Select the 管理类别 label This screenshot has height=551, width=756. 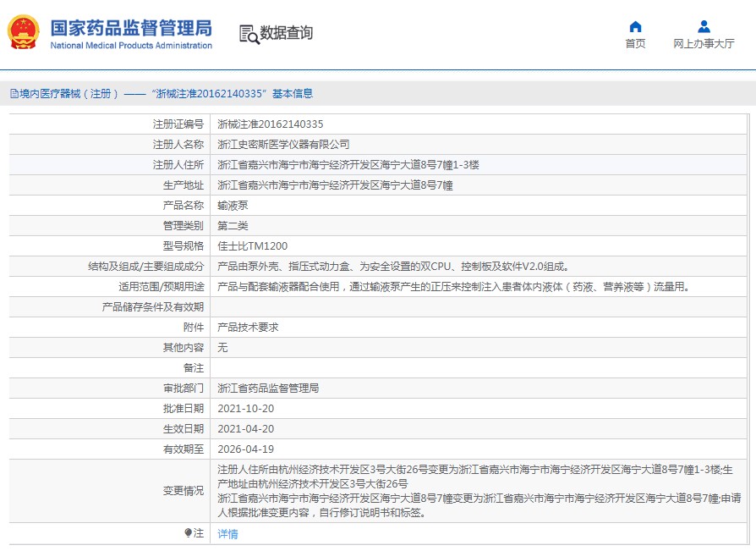pos(184,225)
